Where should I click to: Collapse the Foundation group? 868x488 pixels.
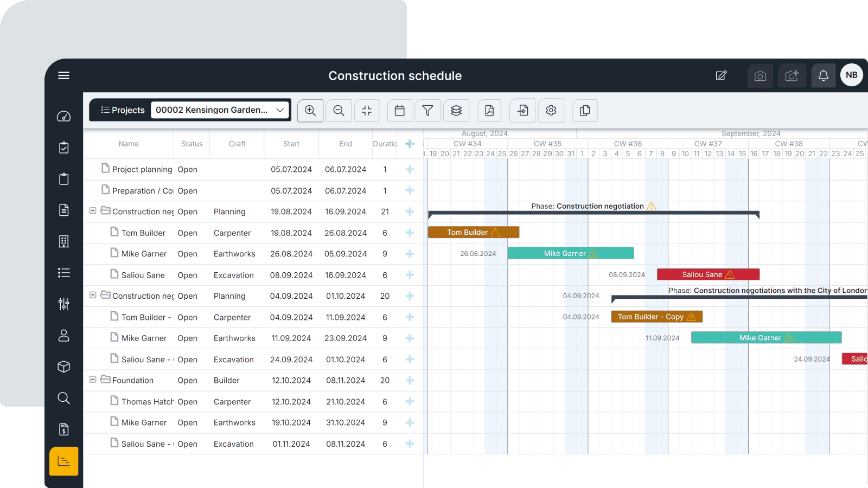pos(93,380)
